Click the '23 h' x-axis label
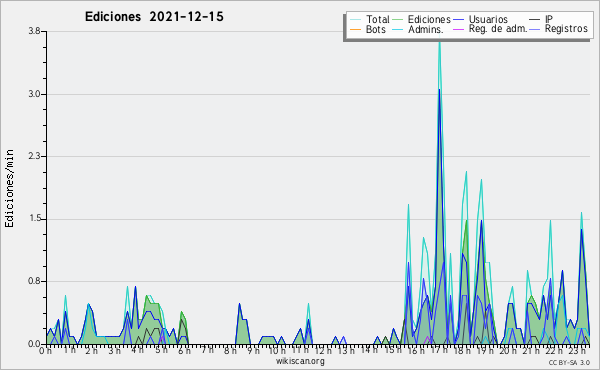600x370 pixels. pyautogui.click(x=577, y=350)
